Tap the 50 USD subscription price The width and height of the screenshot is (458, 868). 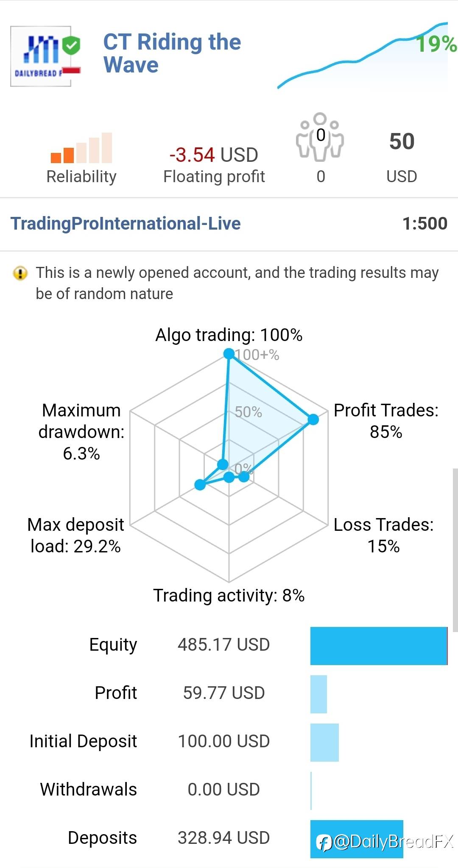pyautogui.click(x=402, y=157)
